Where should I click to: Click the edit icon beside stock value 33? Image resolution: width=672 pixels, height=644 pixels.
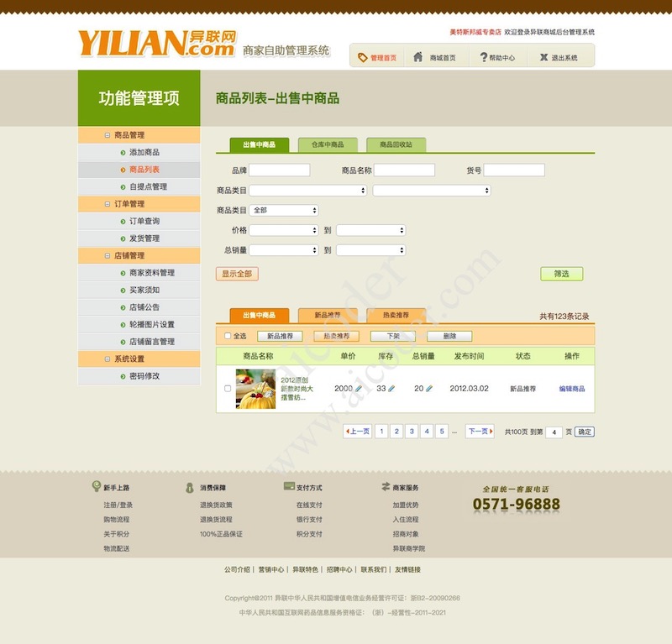pyautogui.click(x=391, y=388)
